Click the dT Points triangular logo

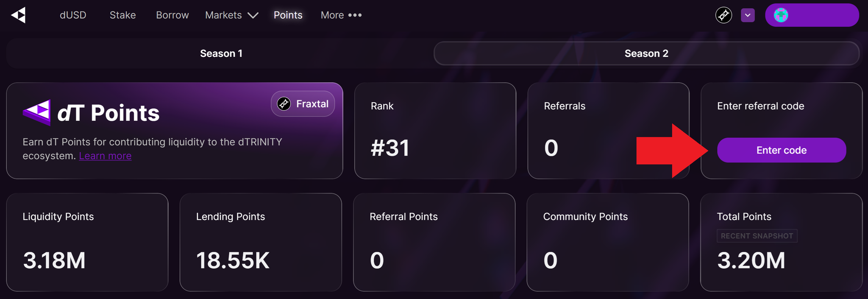tap(37, 113)
